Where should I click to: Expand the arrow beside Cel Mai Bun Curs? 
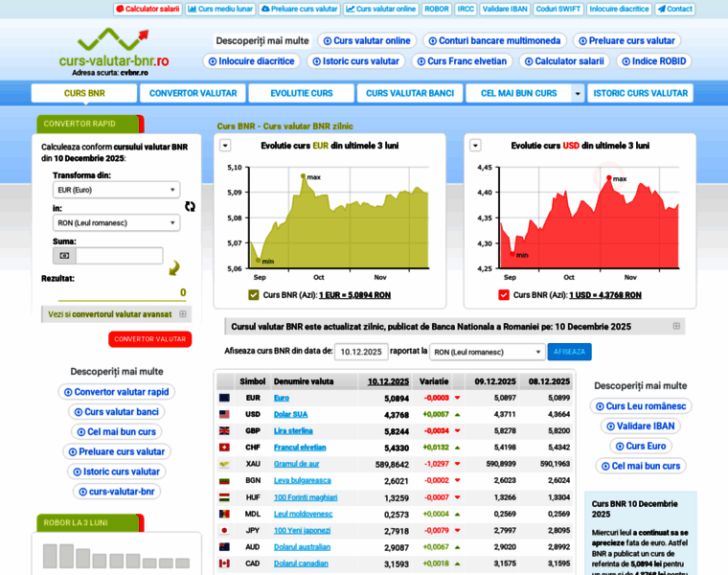[x=578, y=93]
